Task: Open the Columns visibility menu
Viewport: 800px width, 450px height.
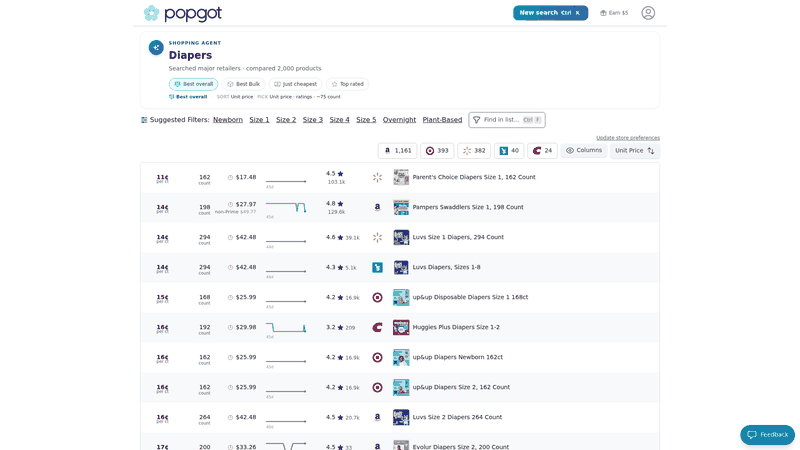Action: point(584,151)
